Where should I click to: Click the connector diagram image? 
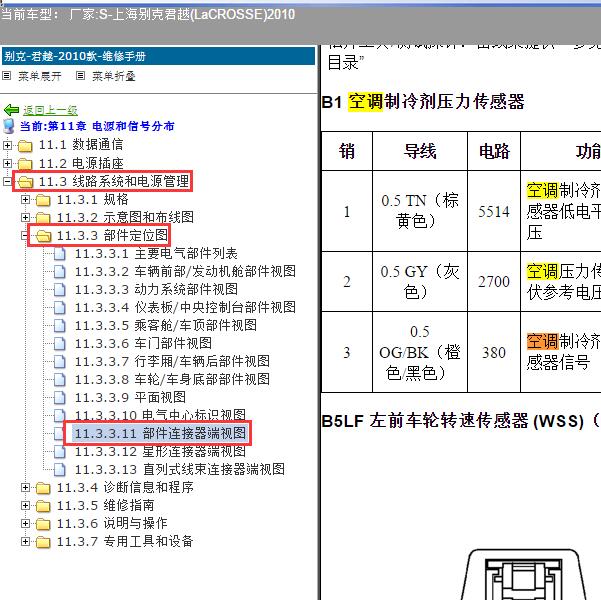(x=524, y=574)
